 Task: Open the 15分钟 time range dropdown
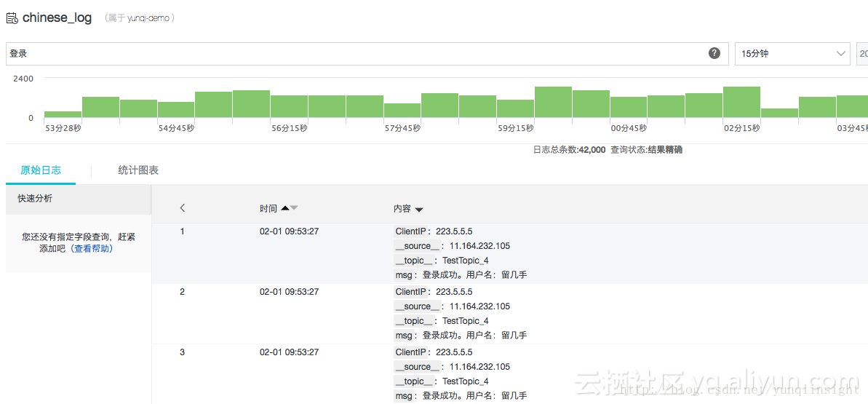792,54
